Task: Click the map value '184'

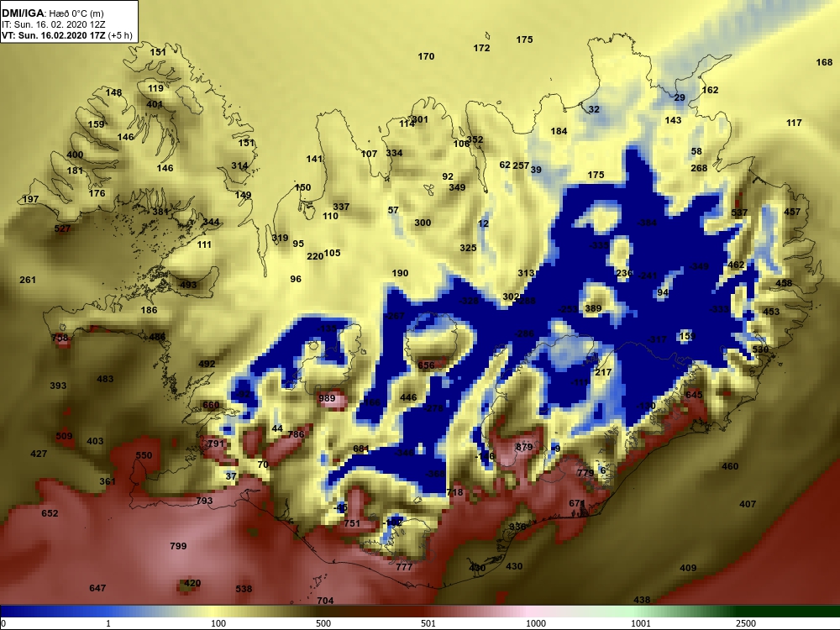Action: tap(559, 131)
